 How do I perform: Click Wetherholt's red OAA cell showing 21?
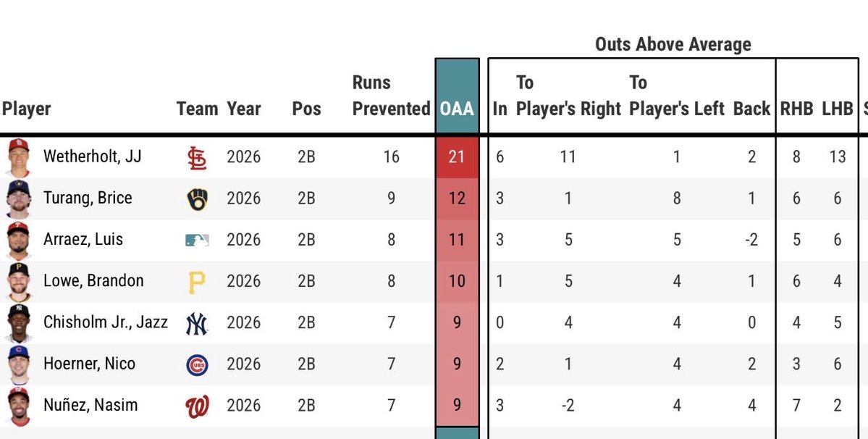457,157
